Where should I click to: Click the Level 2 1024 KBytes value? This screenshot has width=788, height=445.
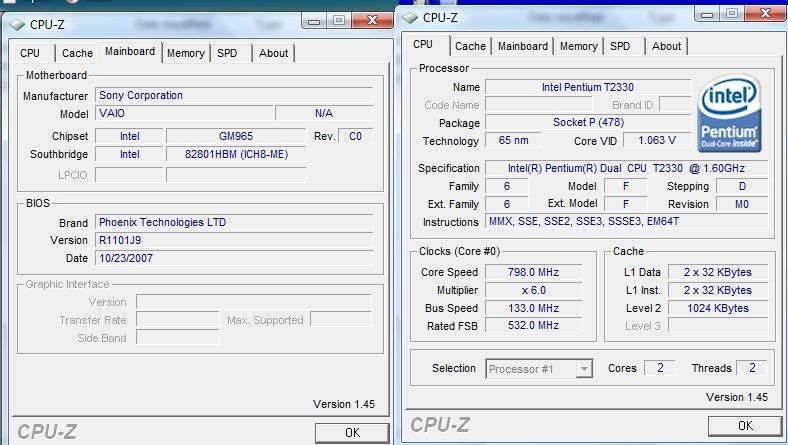pos(718,308)
